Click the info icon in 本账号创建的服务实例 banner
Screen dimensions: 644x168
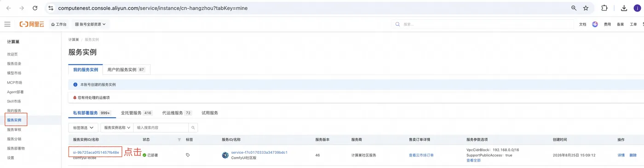tap(75, 85)
